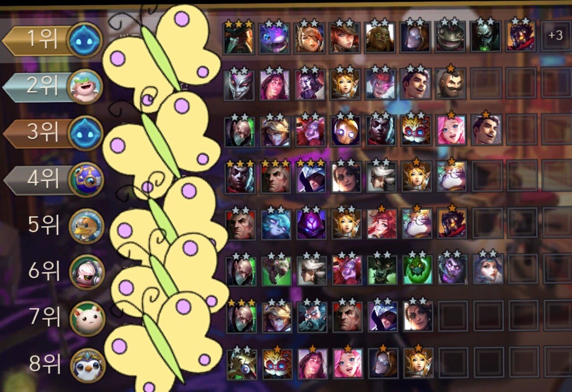Inspect three-star first champion in 1위 row
Screen dimensions: 572x392
click(x=239, y=37)
